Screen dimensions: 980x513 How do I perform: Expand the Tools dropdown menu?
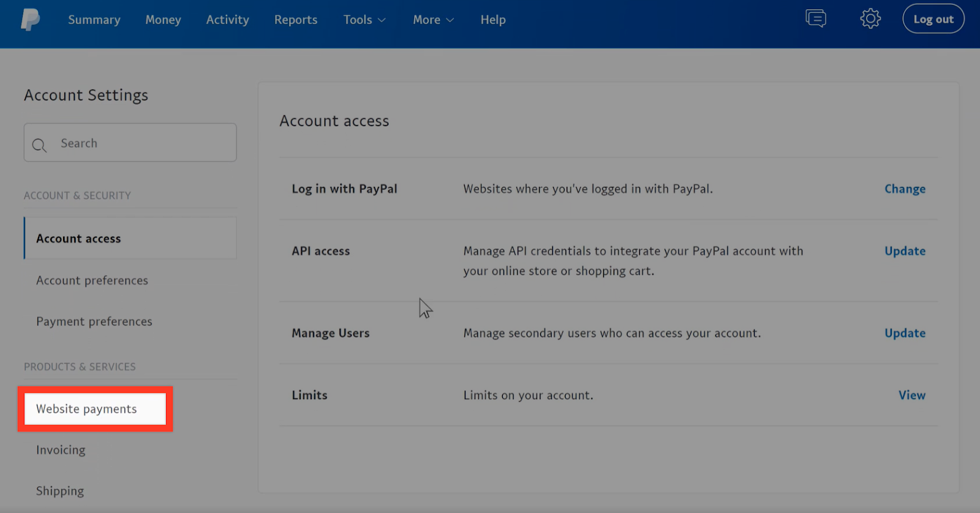pyautogui.click(x=364, y=20)
